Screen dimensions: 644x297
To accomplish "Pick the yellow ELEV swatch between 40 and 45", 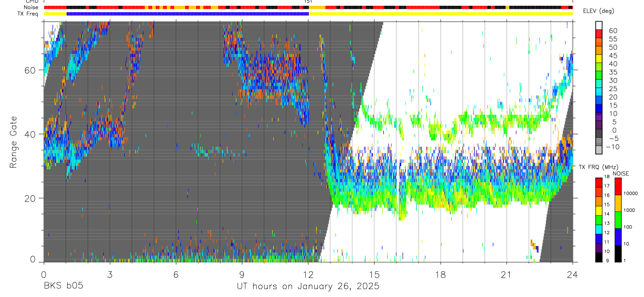I will [599, 59].
